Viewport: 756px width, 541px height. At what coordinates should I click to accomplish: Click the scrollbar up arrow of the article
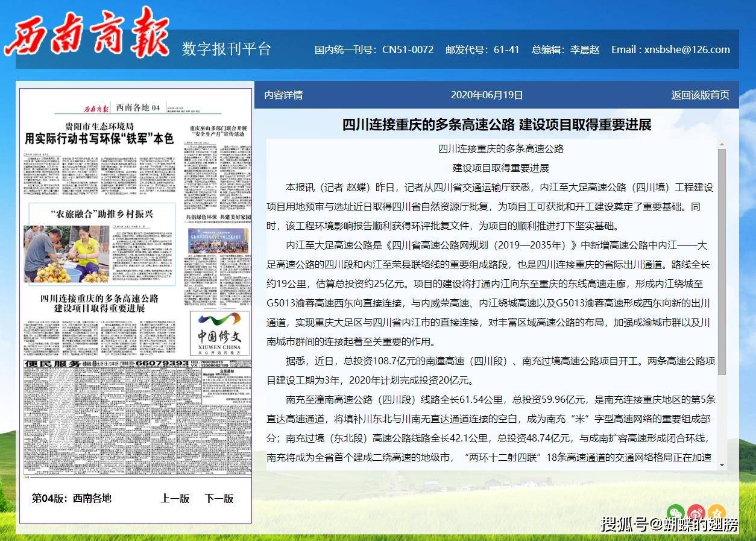[722, 145]
